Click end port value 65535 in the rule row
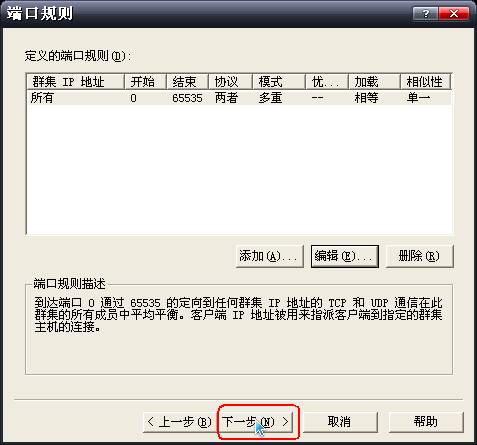The image size is (477, 445). click(187, 98)
